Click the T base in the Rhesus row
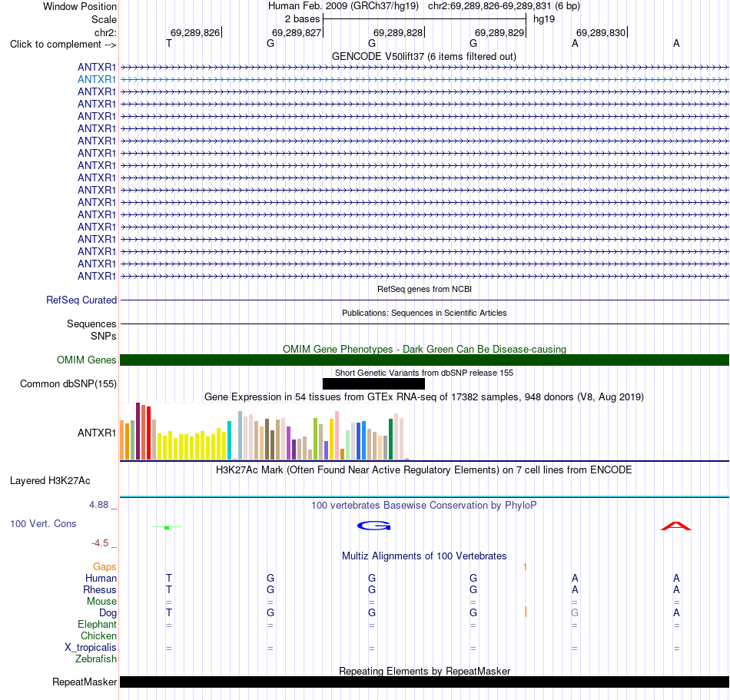This screenshot has height=700, width=730. pos(168,590)
